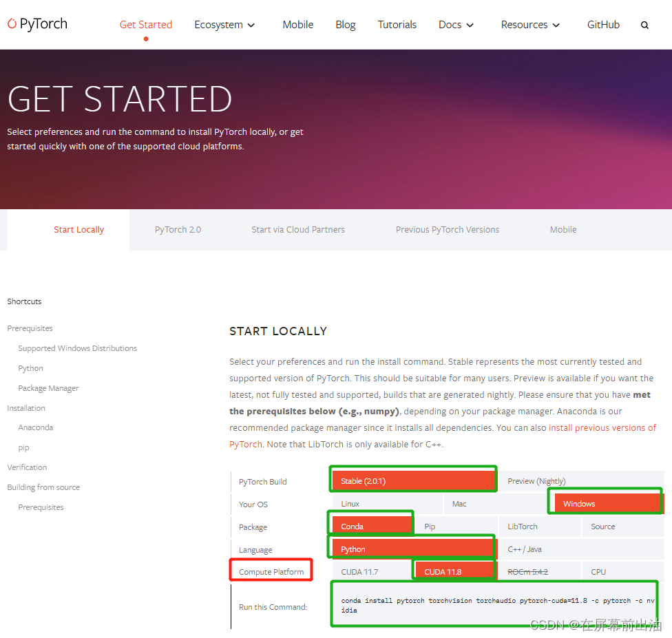Click the Shortcuts sidebar heading
Viewport: 672px width, 638px height.
point(24,301)
